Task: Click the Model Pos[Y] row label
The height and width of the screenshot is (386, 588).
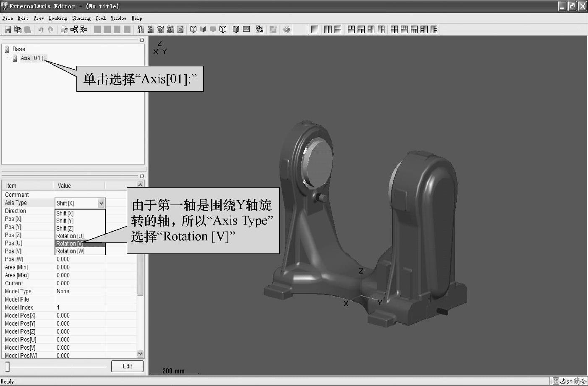Action: [x=20, y=323]
